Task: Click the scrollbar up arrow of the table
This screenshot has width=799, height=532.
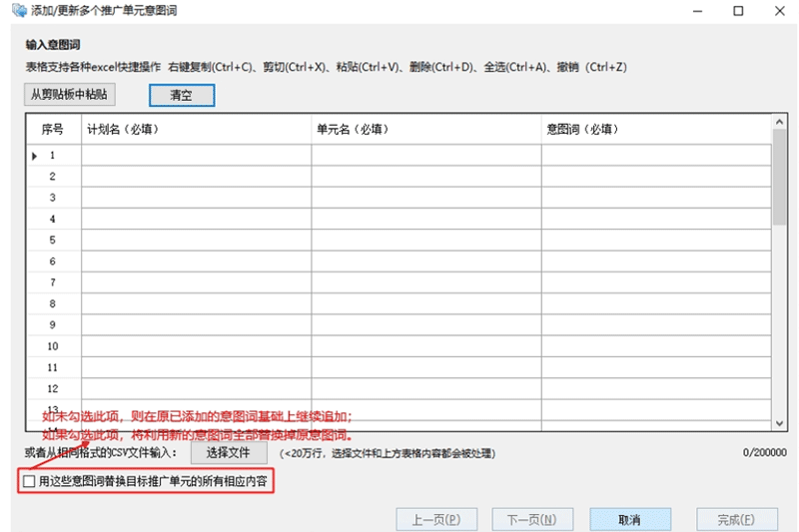Action: [x=780, y=121]
